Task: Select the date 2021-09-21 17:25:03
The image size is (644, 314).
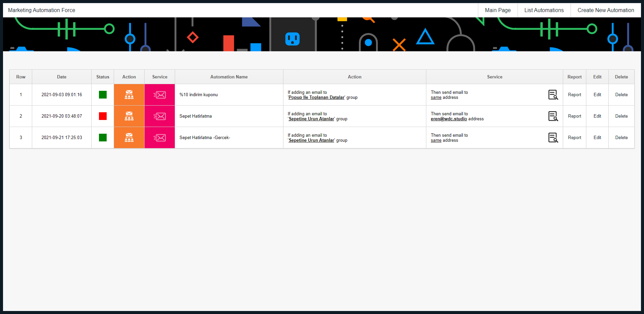Action: (62, 138)
